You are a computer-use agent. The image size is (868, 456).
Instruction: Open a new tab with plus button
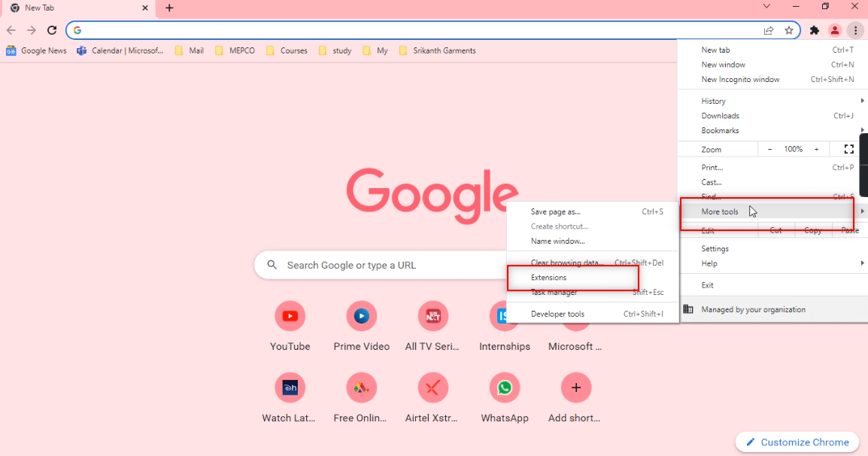point(169,8)
